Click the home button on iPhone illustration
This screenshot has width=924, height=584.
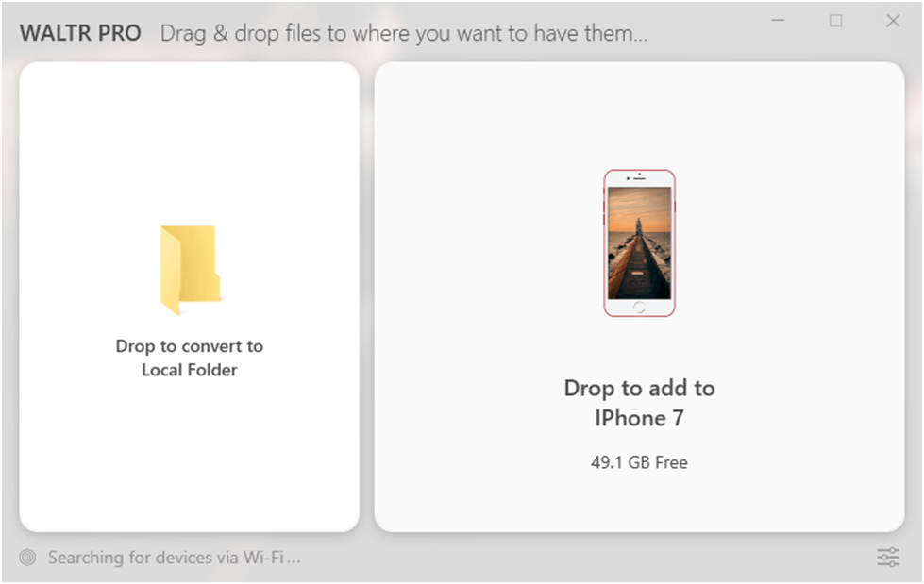point(639,307)
